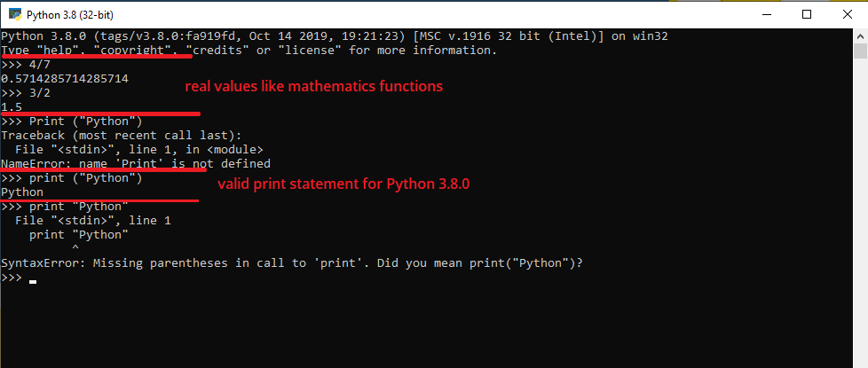
Task: Click the 0.5714285714285714 result
Action: (65, 79)
